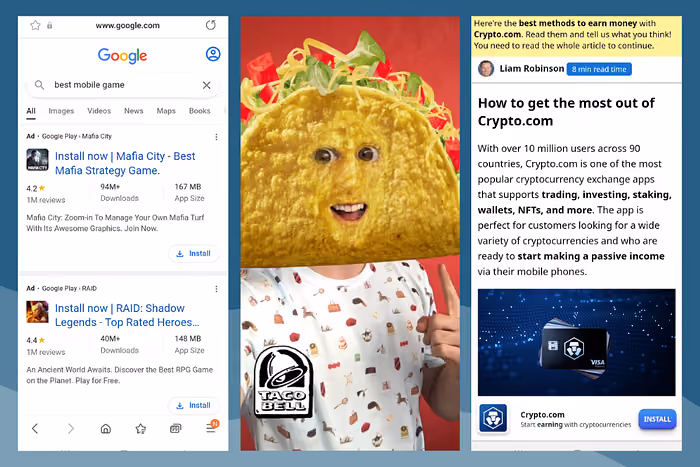
Task: Click the Mafia City ad description text
Action: (x=115, y=223)
